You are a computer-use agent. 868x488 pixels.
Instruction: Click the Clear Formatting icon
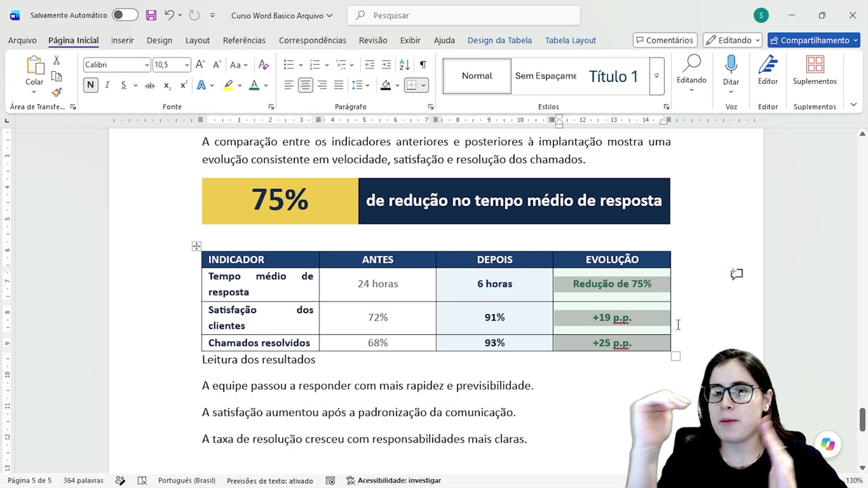tap(264, 65)
